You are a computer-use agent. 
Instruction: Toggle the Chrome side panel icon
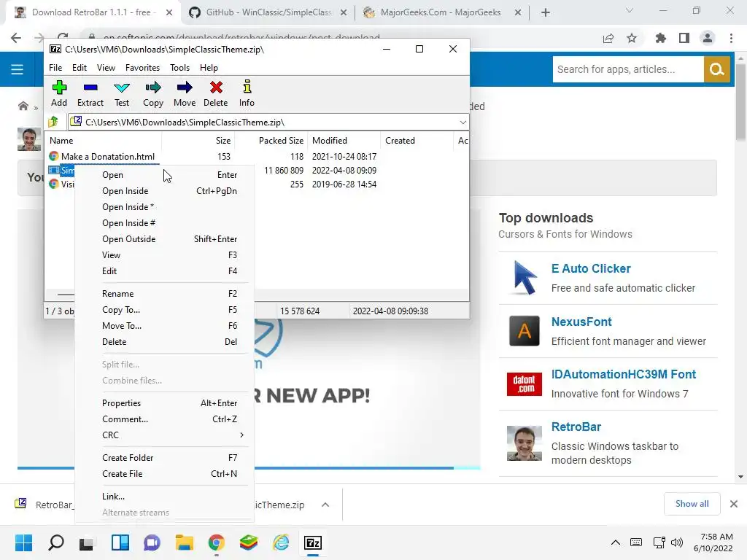click(x=684, y=38)
